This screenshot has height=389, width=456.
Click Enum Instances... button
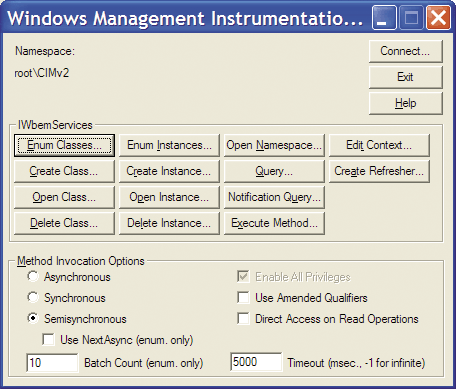pyautogui.click(x=169, y=145)
